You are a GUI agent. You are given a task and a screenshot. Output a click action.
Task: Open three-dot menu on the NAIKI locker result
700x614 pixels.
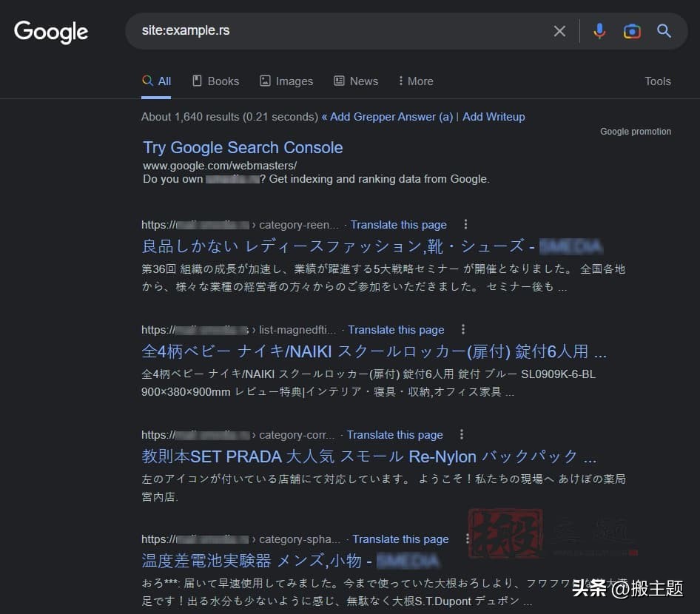coord(463,330)
